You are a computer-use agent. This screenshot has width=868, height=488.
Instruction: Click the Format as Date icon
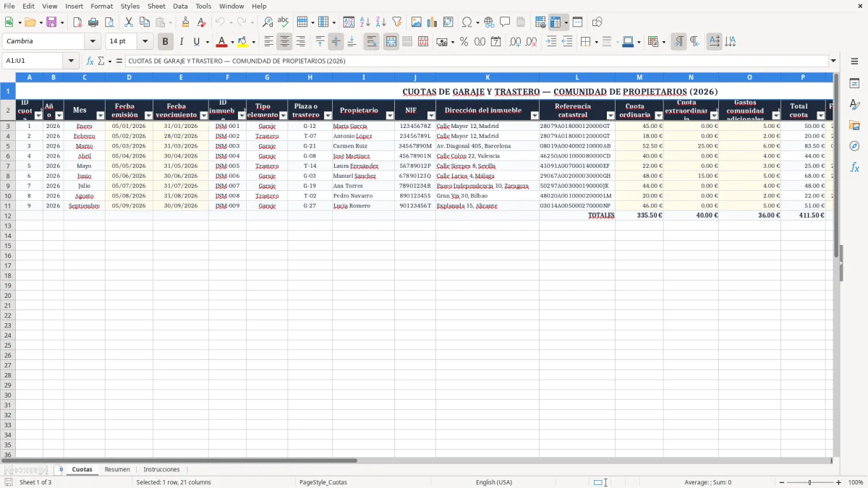click(x=495, y=42)
